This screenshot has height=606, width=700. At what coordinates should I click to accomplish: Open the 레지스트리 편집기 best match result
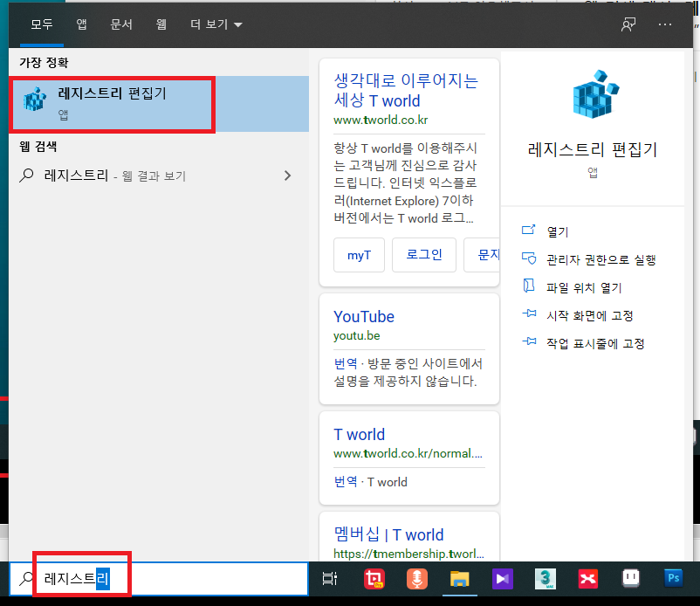click(159, 104)
